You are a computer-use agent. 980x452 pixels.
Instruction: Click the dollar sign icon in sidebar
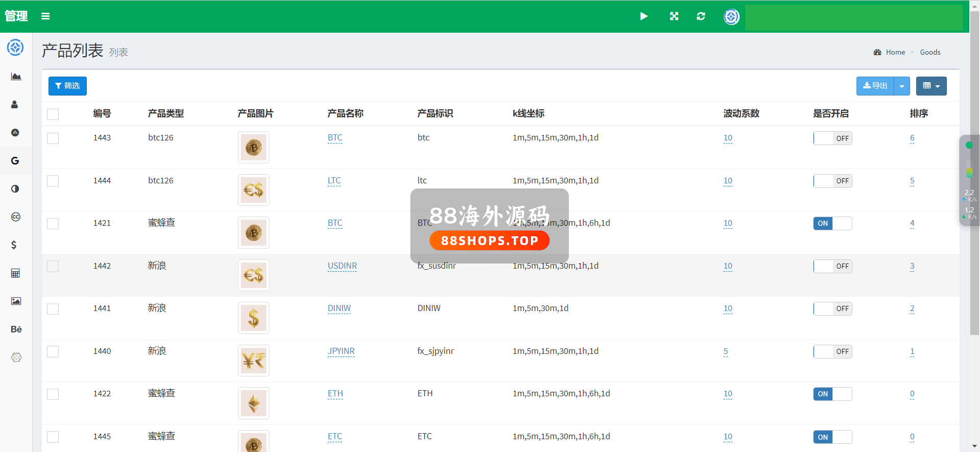(14, 245)
